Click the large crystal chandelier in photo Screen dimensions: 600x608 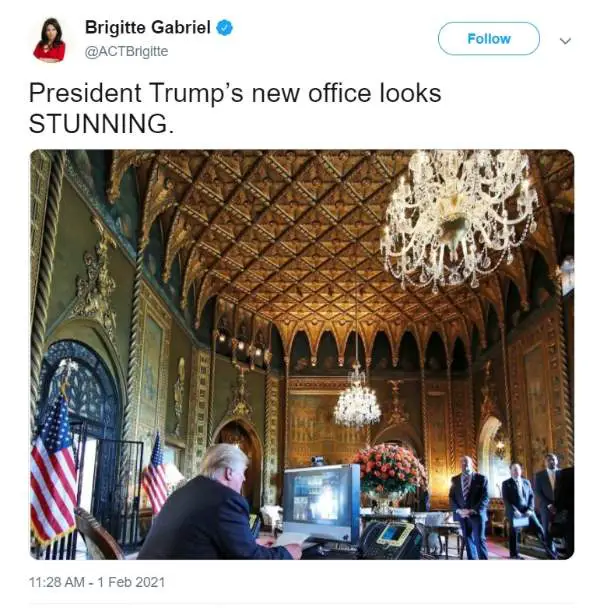458,219
